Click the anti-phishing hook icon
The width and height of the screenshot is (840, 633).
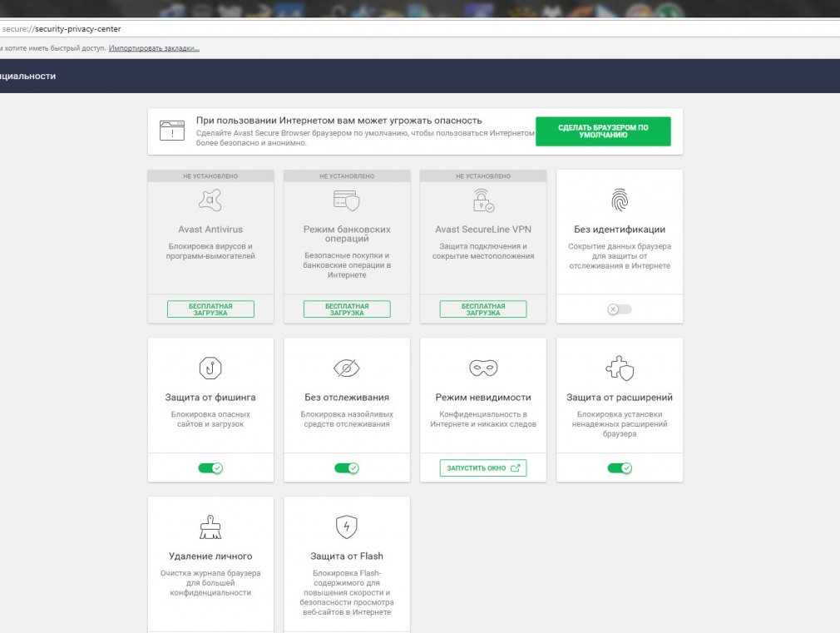coord(210,368)
